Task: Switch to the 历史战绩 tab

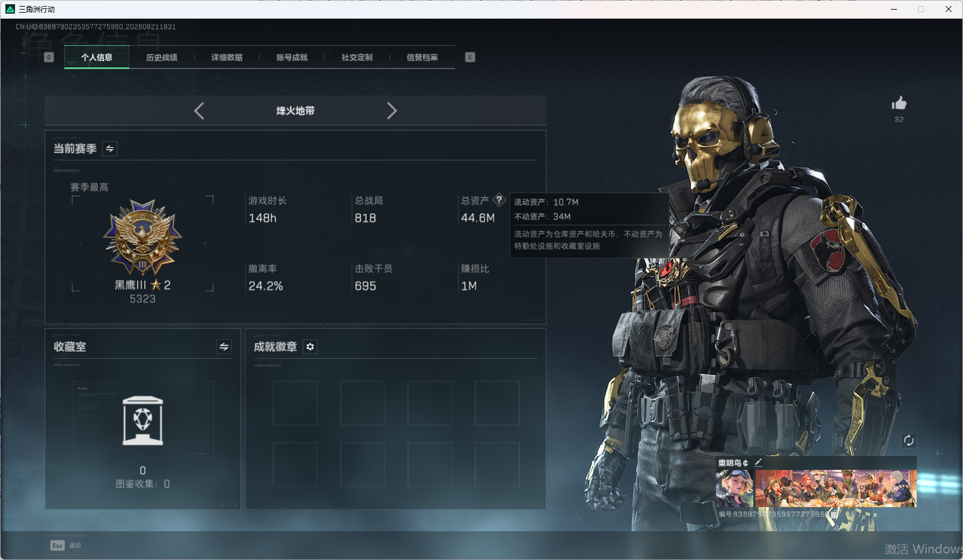Action: (162, 58)
